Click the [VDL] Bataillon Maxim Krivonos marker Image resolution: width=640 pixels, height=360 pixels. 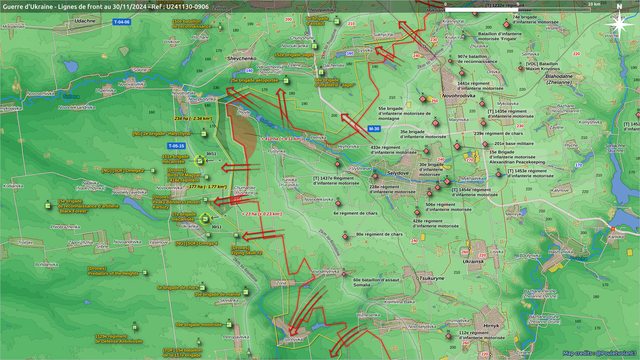[520, 68]
